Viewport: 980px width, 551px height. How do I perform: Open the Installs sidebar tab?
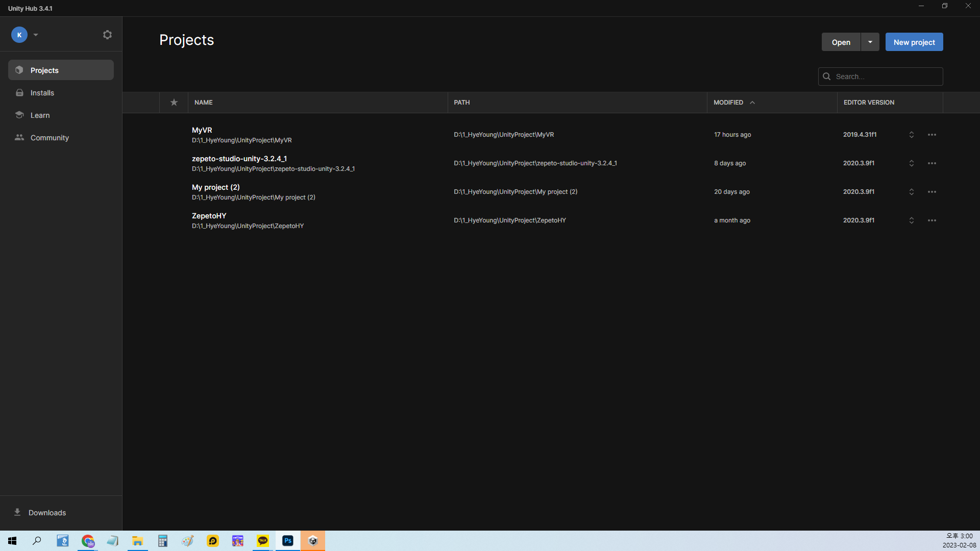point(61,93)
